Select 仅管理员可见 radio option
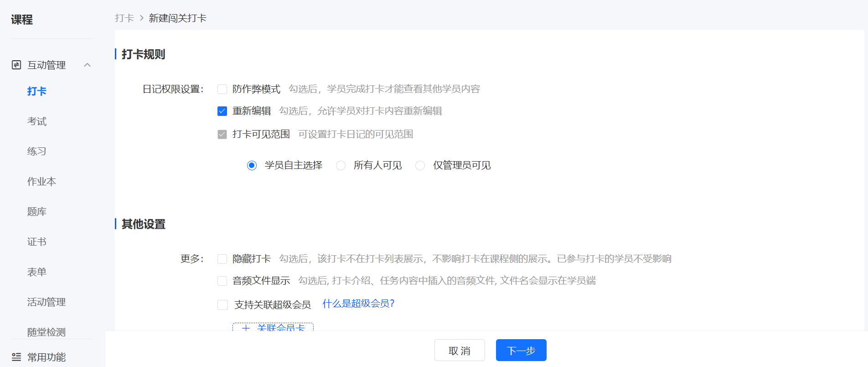The height and width of the screenshot is (367, 868). [x=420, y=165]
